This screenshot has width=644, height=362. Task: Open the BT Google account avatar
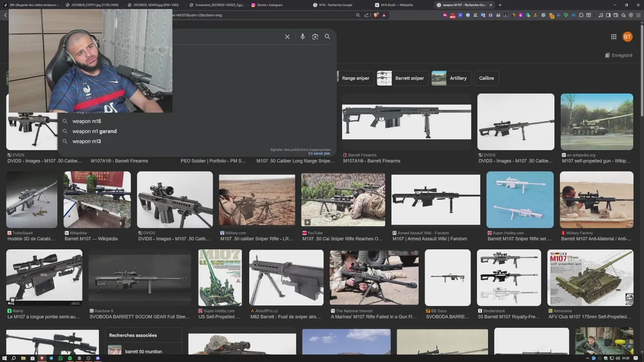(627, 37)
